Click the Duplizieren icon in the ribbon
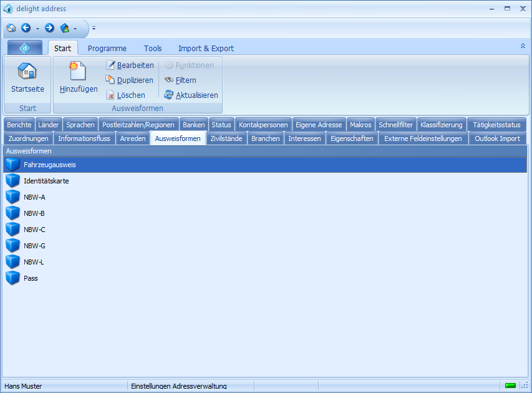Image resolution: width=532 pixels, height=393 pixels. click(x=110, y=80)
